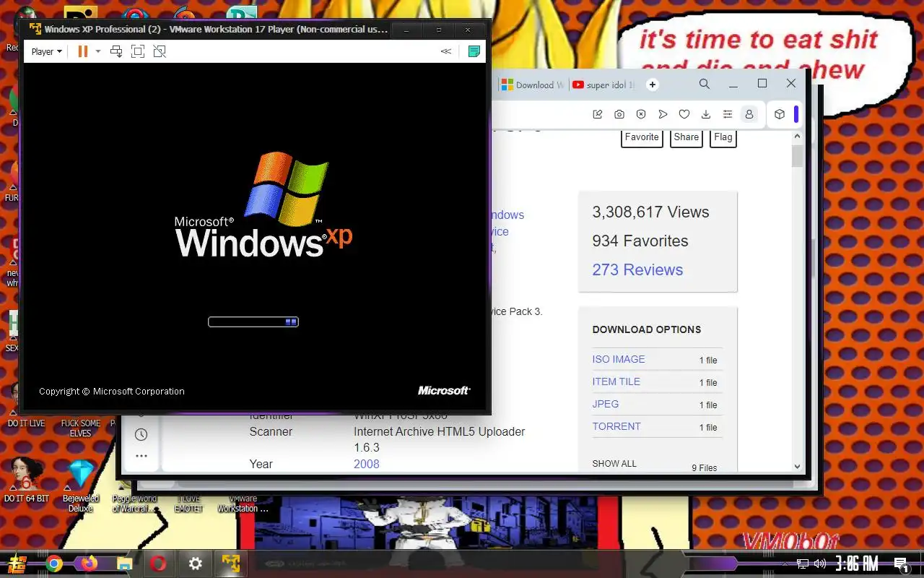Image resolution: width=924 pixels, height=578 pixels.
Task: Open Bejeweled Deluxe desktop shortcut
Action: pyautogui.click(x=80, y=484)
